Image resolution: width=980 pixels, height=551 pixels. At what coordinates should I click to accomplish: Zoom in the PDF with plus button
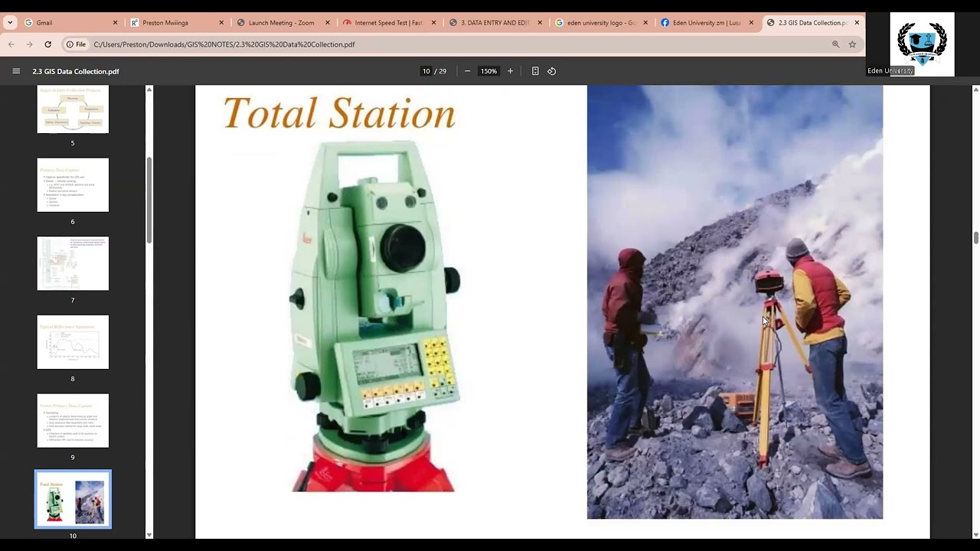[510, 71]
